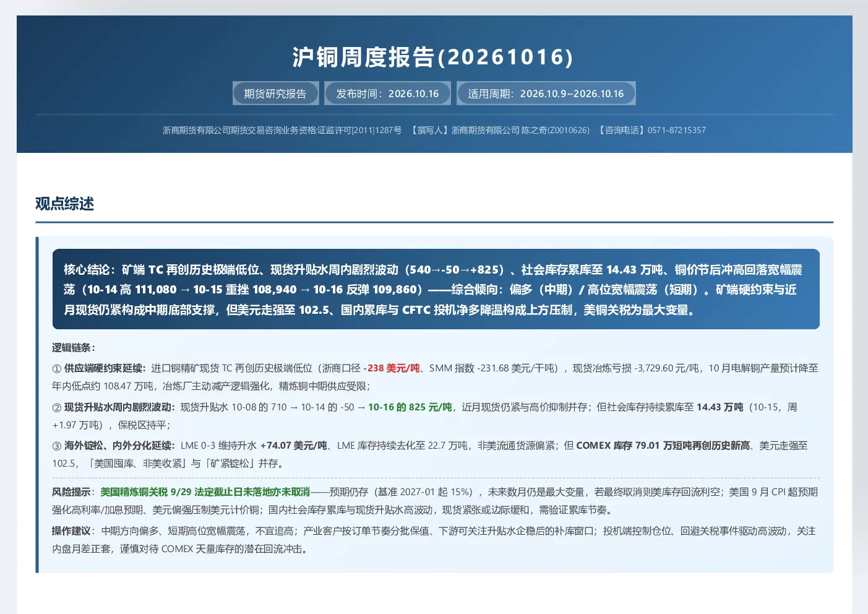Click the +74.07 美元/吨 value
The image size is (868, 614).
(x=293, y=446)
